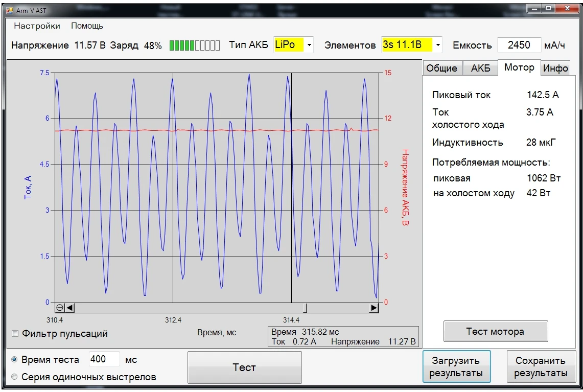This screenshot has width=583, height=392.
Task: Open the Тип АКБ LiPo dropdown
Action: [309, 45]
